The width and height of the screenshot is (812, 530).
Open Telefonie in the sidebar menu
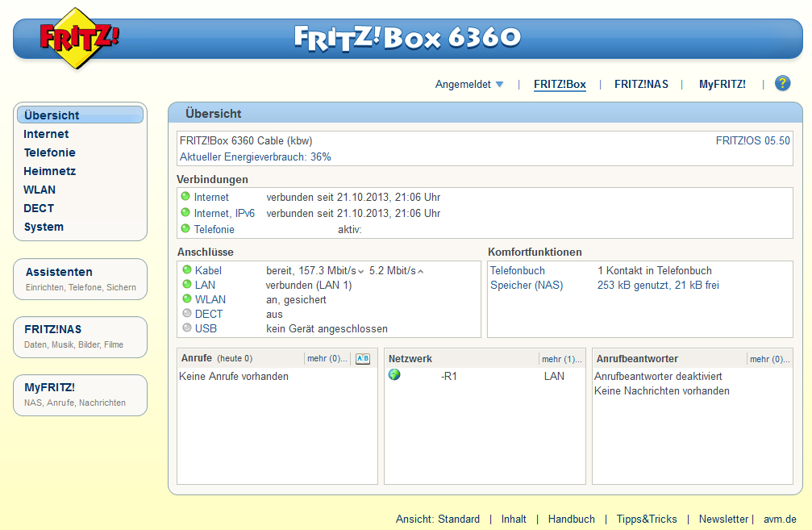(50, 152)
